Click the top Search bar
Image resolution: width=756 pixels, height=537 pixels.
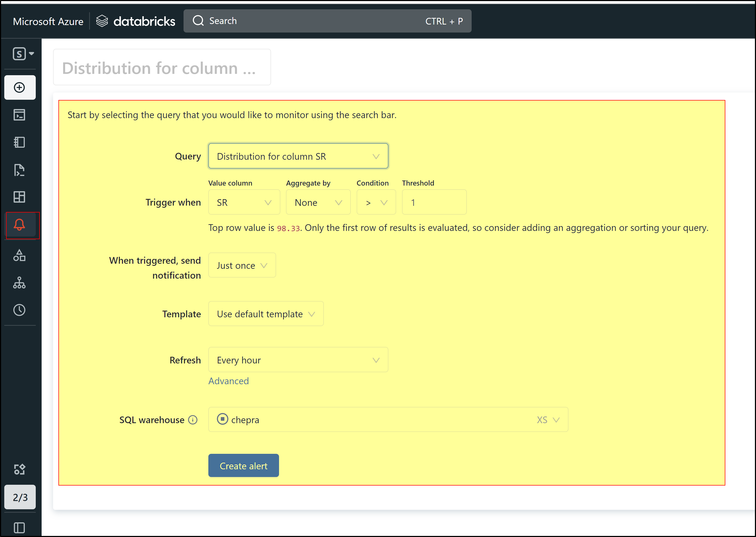(x=327, y=21)
